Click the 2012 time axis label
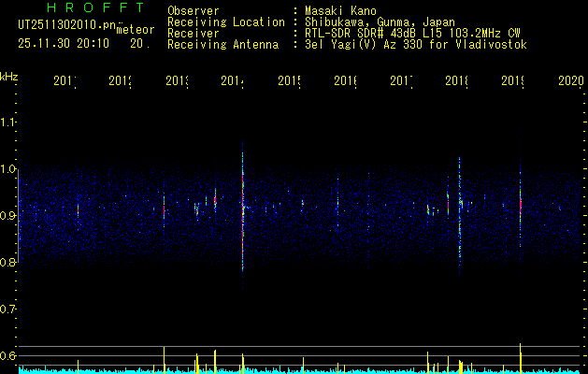The height and width of the screenshot is (374, 588). pos(120,80)
